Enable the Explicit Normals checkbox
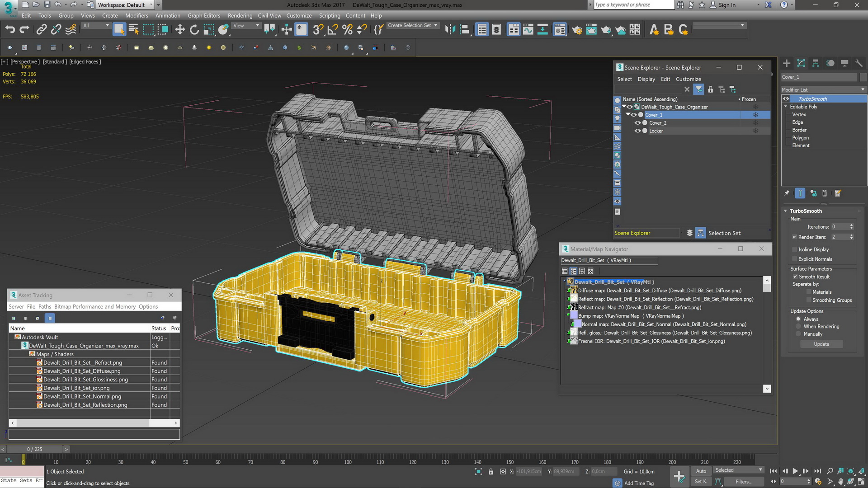Image resolution: width=868 pixels, height=488 pixels. click(x=794, y=259)
